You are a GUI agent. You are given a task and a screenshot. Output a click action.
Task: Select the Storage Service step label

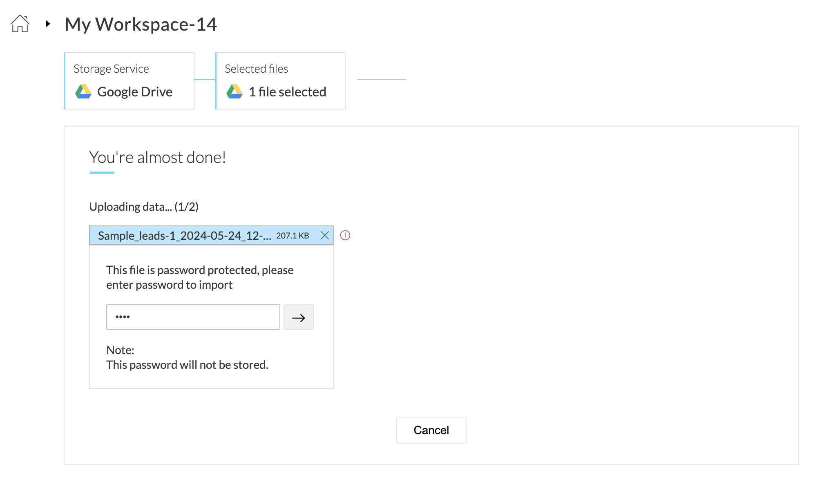coord(111,69)
